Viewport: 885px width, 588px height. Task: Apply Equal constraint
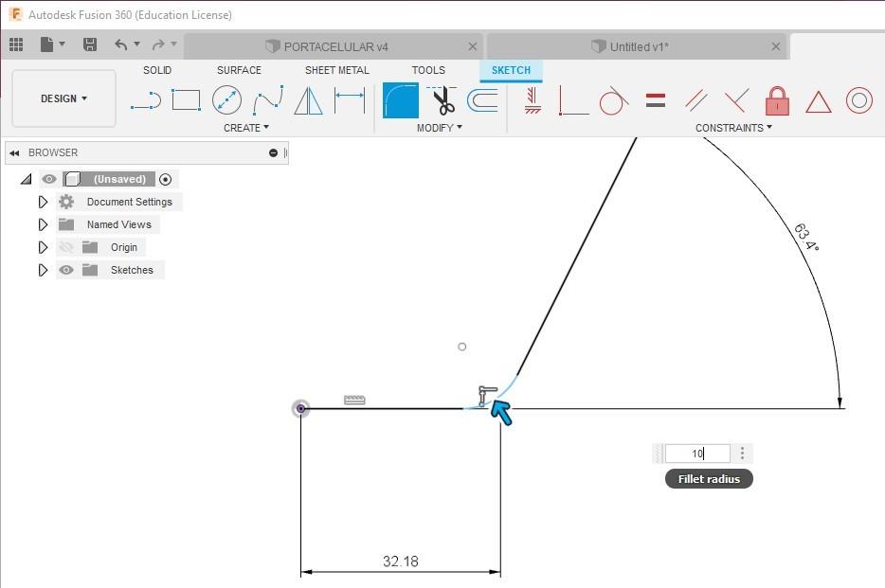coord(656,101)
